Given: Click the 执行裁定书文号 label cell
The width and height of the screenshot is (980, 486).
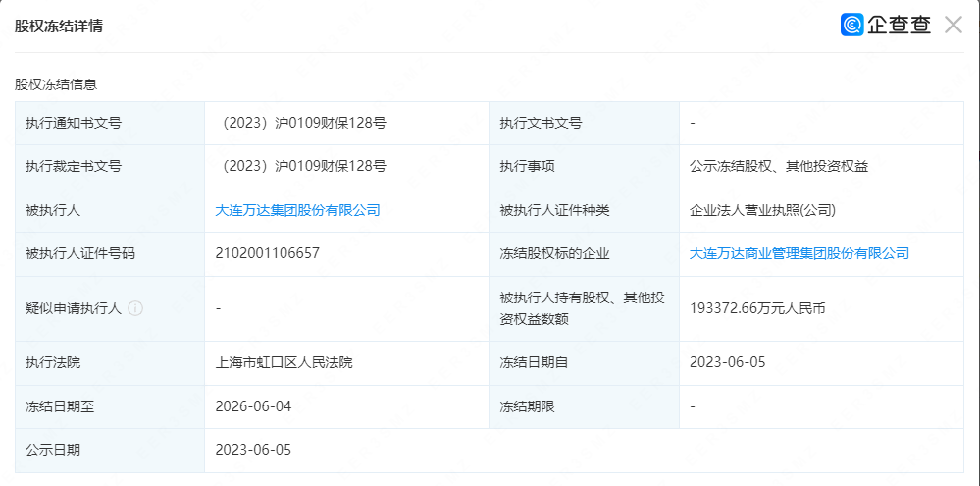Looking at the screenshot, I should [110, 167].
